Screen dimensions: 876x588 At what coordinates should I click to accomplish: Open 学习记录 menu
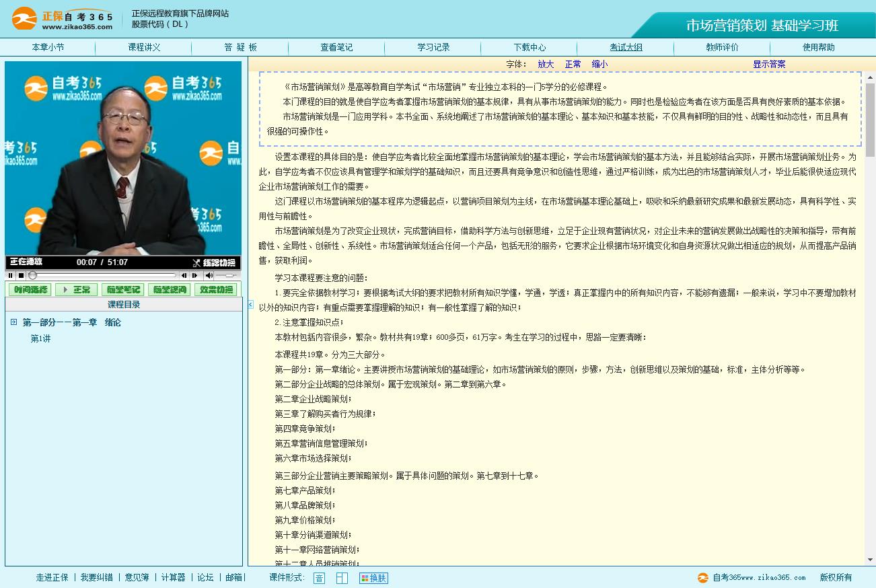tap(433, 47)
